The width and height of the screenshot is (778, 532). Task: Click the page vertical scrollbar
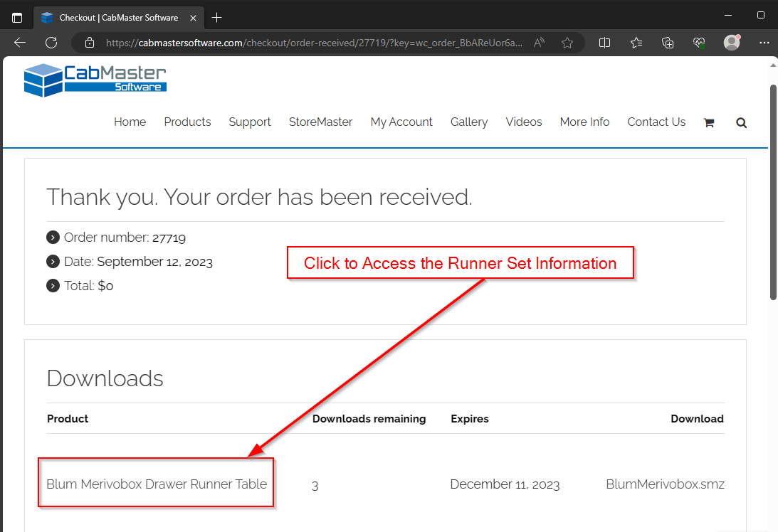pyautogui.click(x=773, y=192)
